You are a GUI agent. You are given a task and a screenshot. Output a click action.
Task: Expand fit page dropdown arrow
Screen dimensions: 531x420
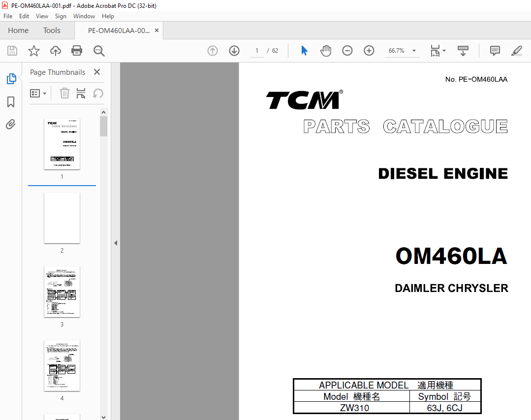pyautogui.click(x=444, y=51)
